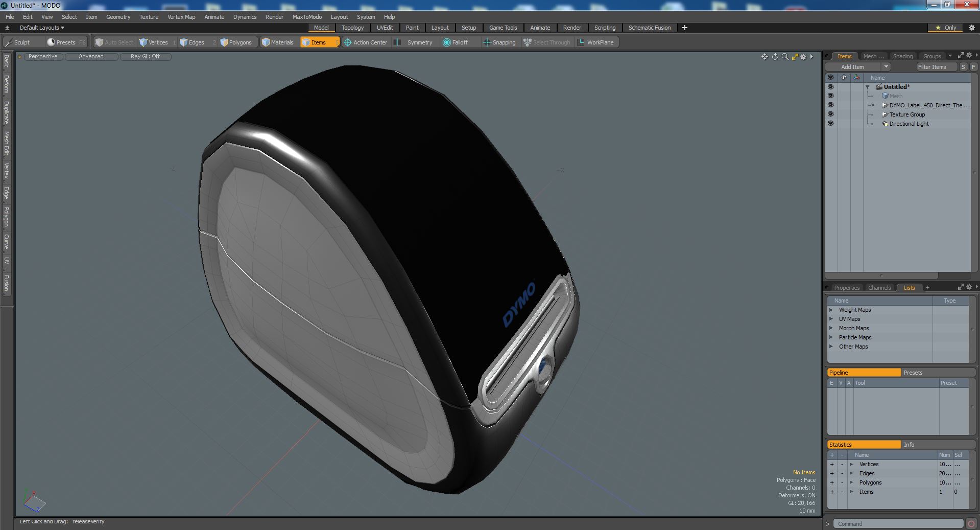This screenshot has width=980, height=530.
Task: Click the Command input field
Action: coord(898,524)
